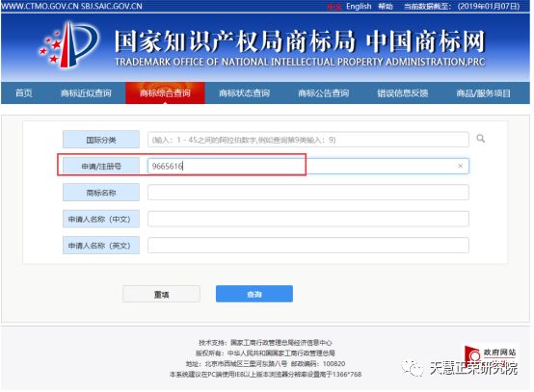Click the search magnifier next to 国际分类

(x=481, y=139)
